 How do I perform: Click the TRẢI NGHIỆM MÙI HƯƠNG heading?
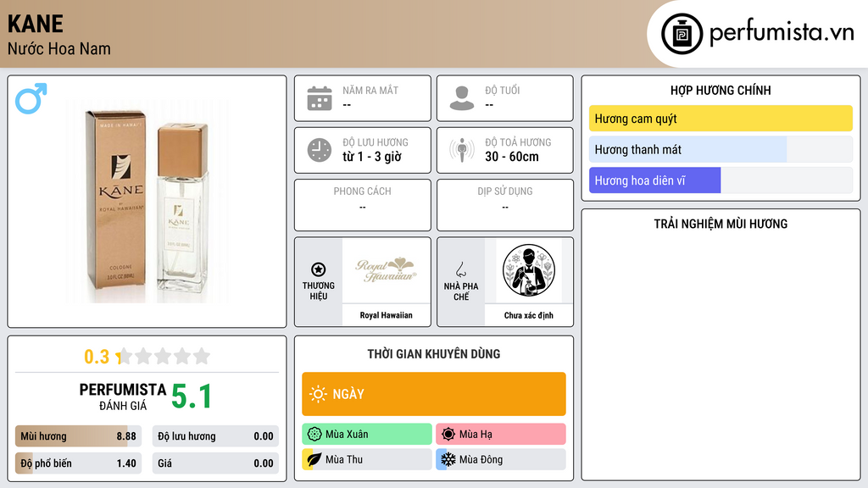(721, 224)
